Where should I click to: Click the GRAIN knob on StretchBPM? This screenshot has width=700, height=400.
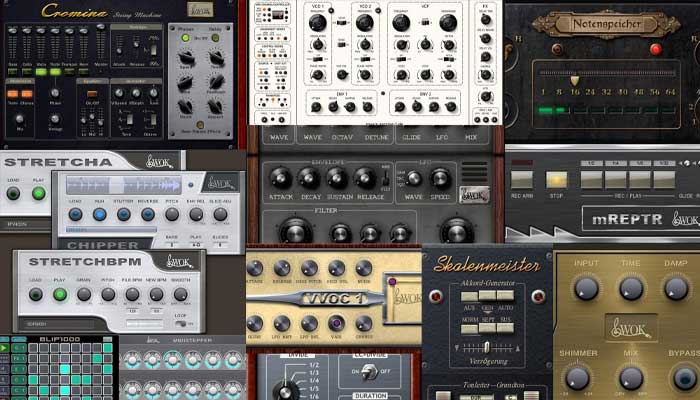click(84, 294)
